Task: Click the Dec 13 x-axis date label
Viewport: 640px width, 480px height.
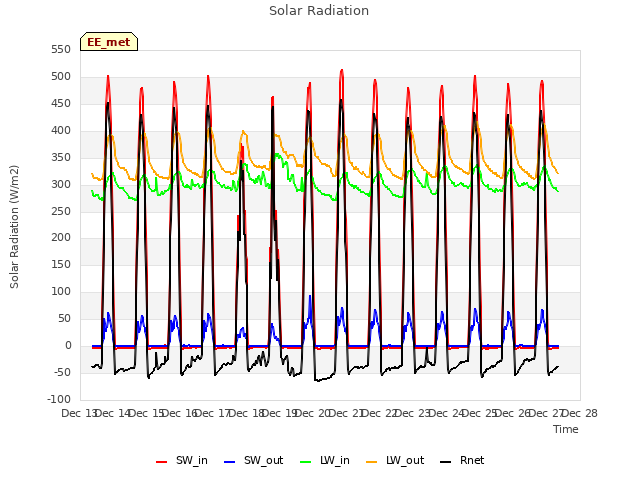Action: [78, 413]
